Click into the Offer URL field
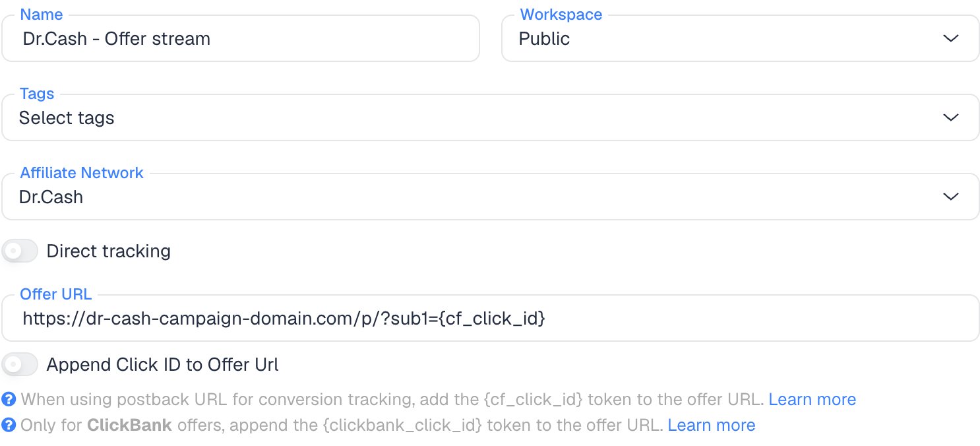 (x=490, y=318)
